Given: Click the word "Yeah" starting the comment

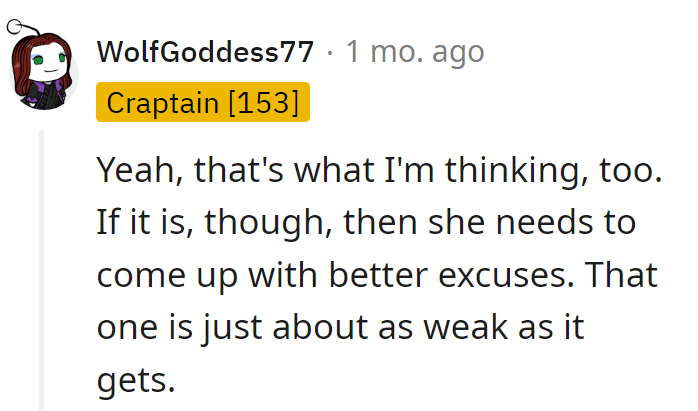Looking at the screenshot, I should [133, 170].
